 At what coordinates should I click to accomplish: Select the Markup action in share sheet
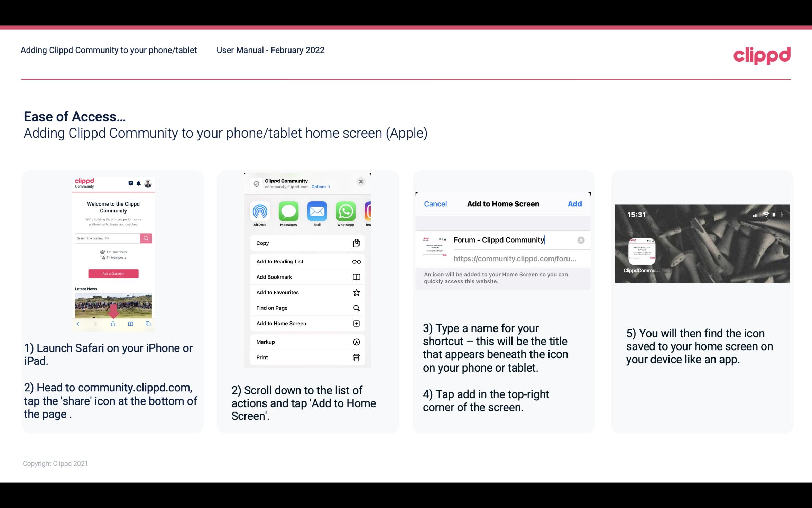[x=306, y=342]
